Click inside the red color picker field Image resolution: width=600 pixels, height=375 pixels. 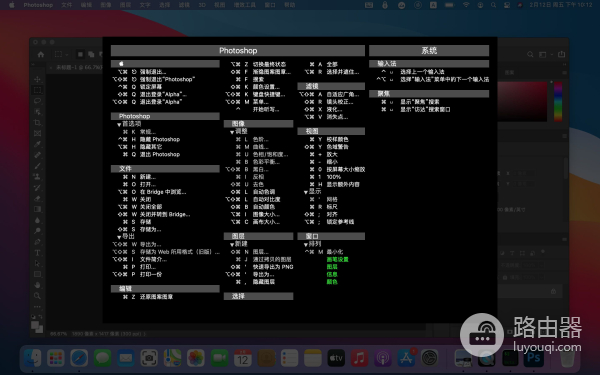click(x=523, y=102)
